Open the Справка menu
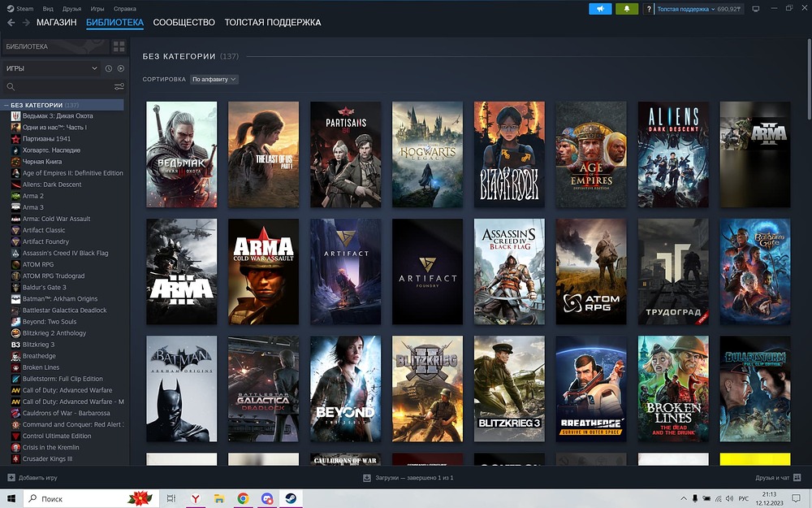The height and width of the screenshot is (508, 812). (125, 9)
